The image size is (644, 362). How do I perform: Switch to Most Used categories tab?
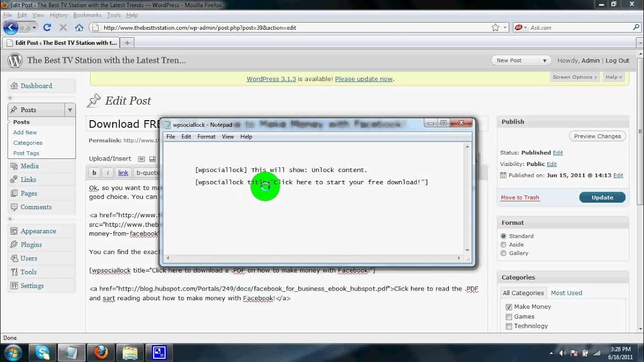pos(566,293)
